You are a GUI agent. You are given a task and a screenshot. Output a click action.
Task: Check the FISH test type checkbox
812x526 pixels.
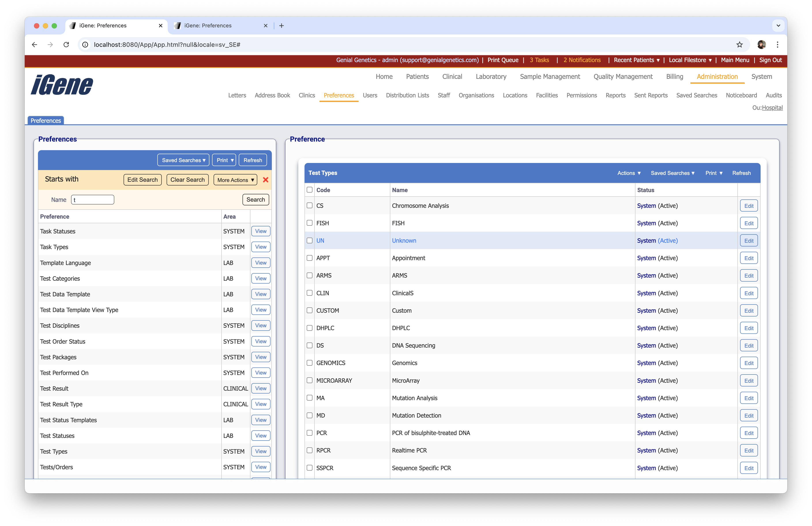pyautogui.click(x=309, y=223)
